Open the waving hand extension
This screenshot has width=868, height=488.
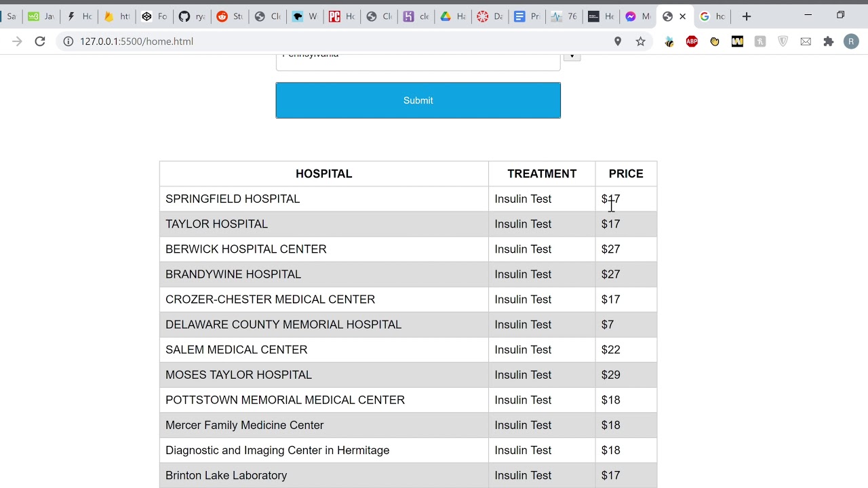(715, 41)
